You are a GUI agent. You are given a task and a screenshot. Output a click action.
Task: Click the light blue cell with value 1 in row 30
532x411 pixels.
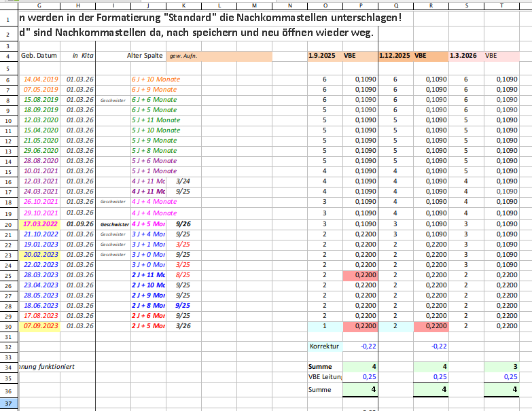click(325, 326)
